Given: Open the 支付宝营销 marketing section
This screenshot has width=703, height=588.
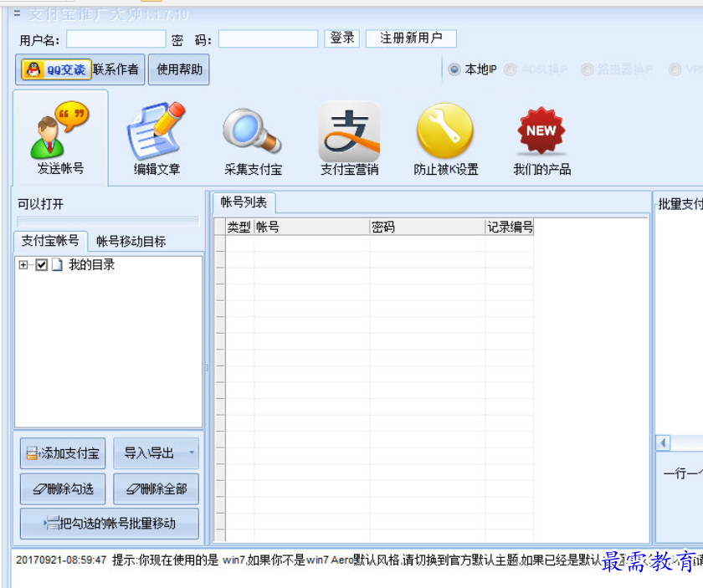Looking at the screenshot, I should (x=349, y=139).
